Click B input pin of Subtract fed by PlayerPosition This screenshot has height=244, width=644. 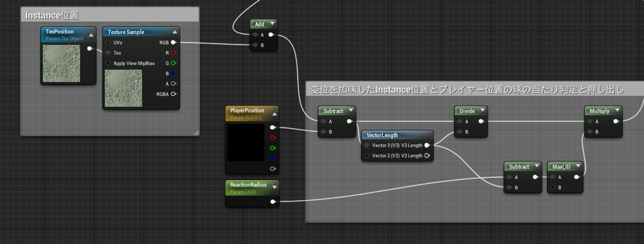pos(323,131)
